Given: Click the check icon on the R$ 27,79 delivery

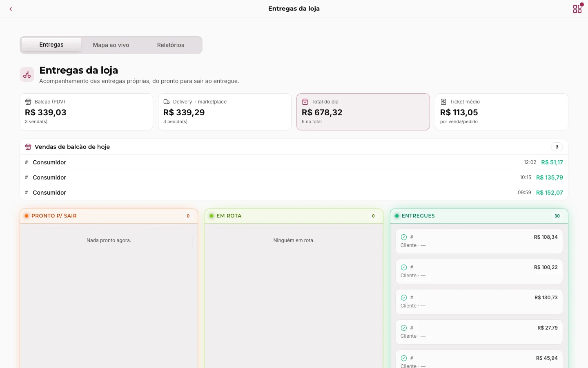Looking at the screenshot, I should (404, 328).
